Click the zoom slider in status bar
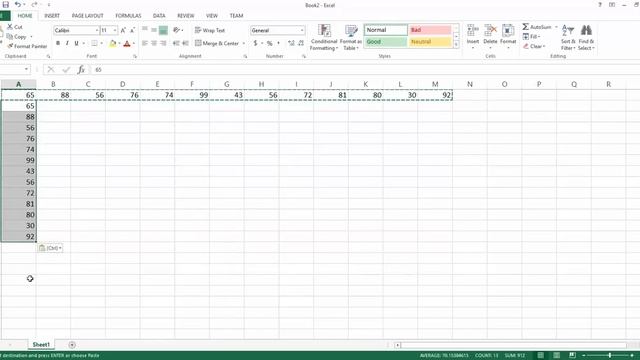This screenshot has width=640, height=360. coord(609,356)
